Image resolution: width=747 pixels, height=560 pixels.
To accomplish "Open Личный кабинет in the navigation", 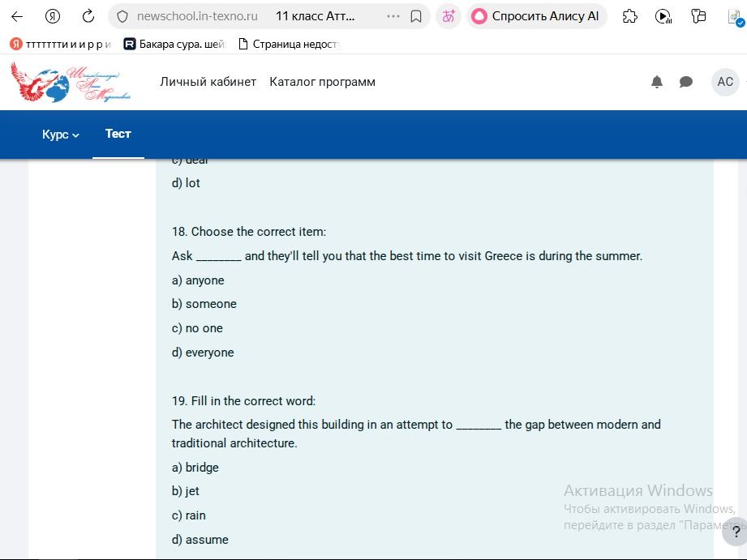I will [x=208, y=82].
